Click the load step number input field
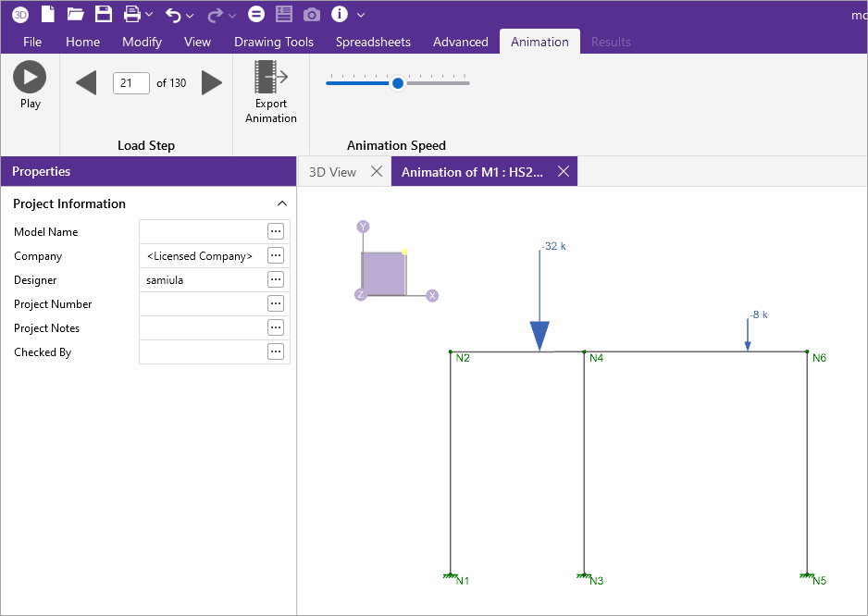Image resolution: width=868 pixels, height=616 pixels. 130,83
